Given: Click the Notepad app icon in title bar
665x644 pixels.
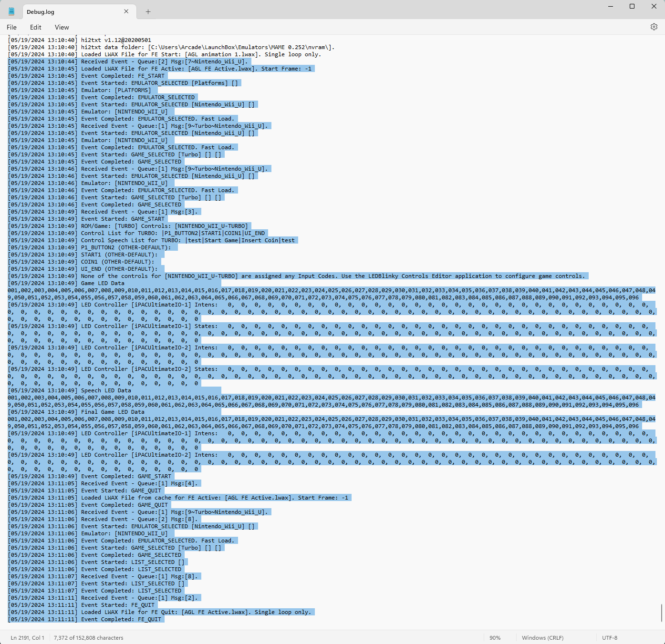Looking at the screenshot, I should click(x=11, y=11).
